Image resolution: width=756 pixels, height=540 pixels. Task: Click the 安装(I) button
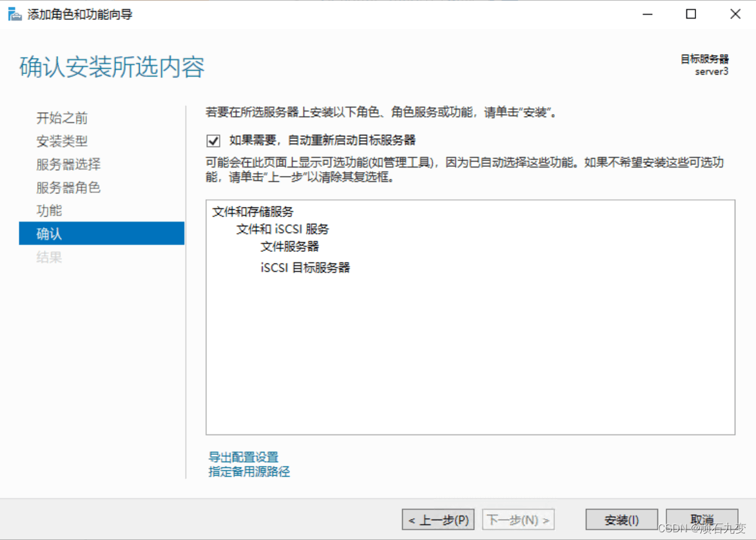[x=621, y=520]
